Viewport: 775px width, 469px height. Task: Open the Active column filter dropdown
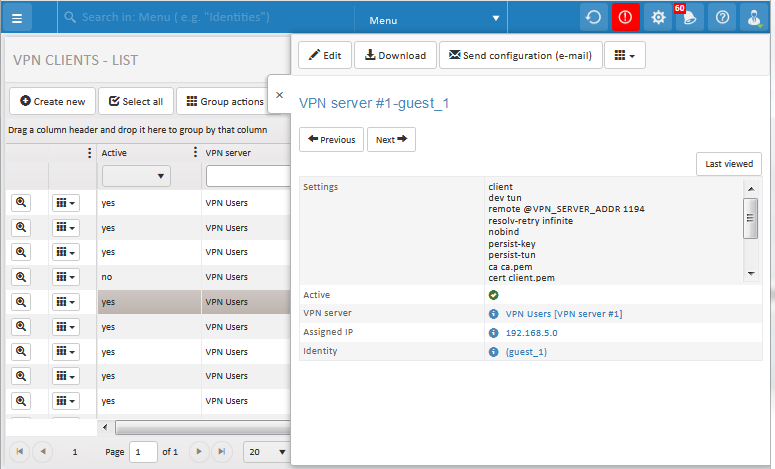pyautogui.click(x=136, y=176)
